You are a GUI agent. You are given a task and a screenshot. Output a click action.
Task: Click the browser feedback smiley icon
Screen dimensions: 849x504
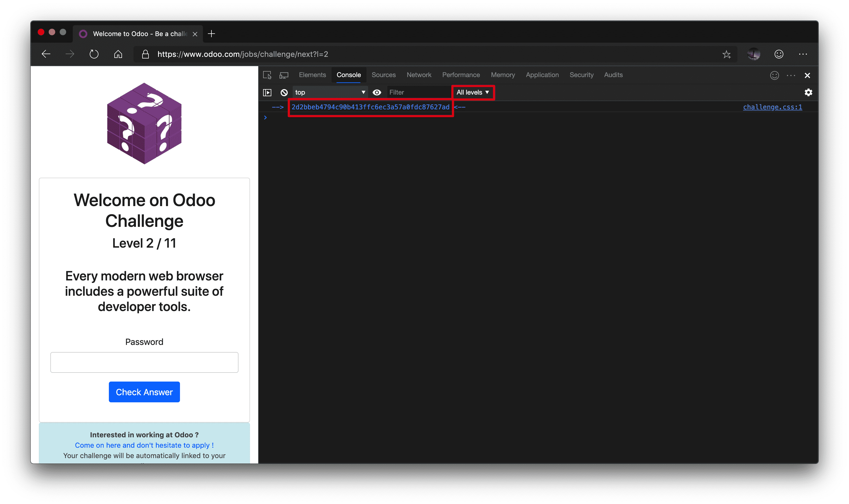[779, 54]
